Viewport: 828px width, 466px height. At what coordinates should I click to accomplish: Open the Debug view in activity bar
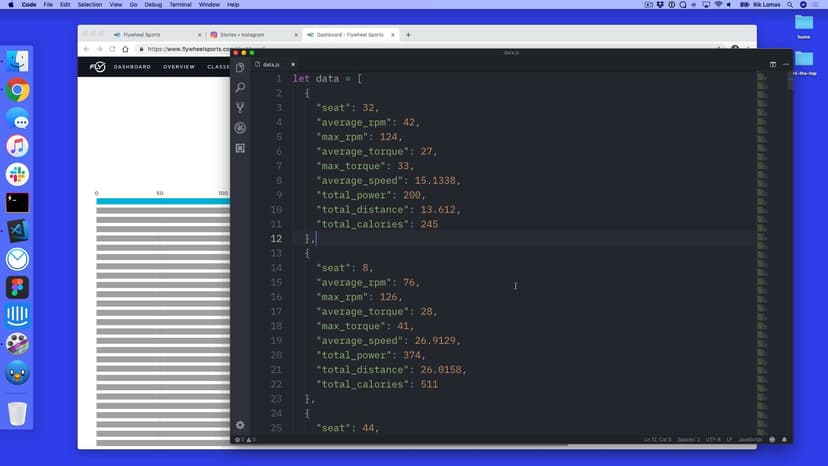pos(240,128)
